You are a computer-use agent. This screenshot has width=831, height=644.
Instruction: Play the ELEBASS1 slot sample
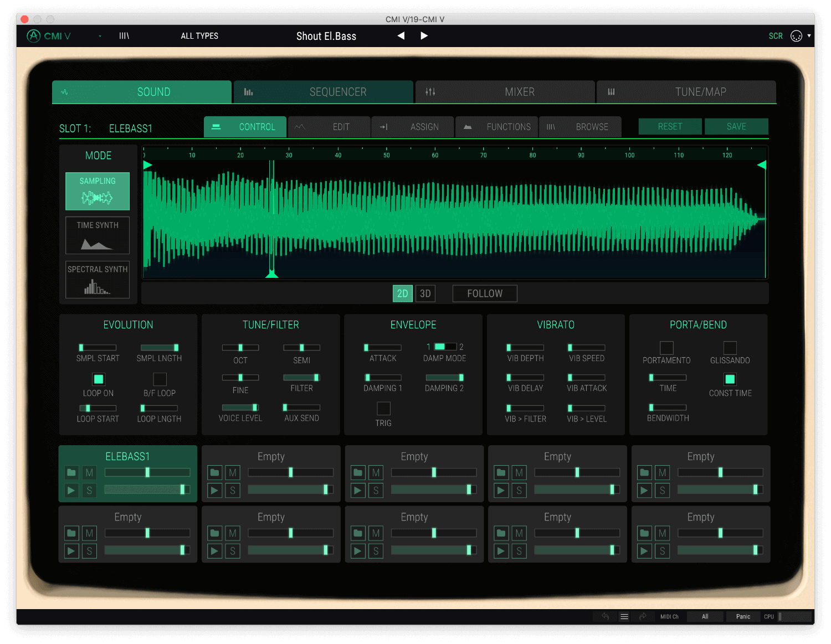(x=71, y=490)
